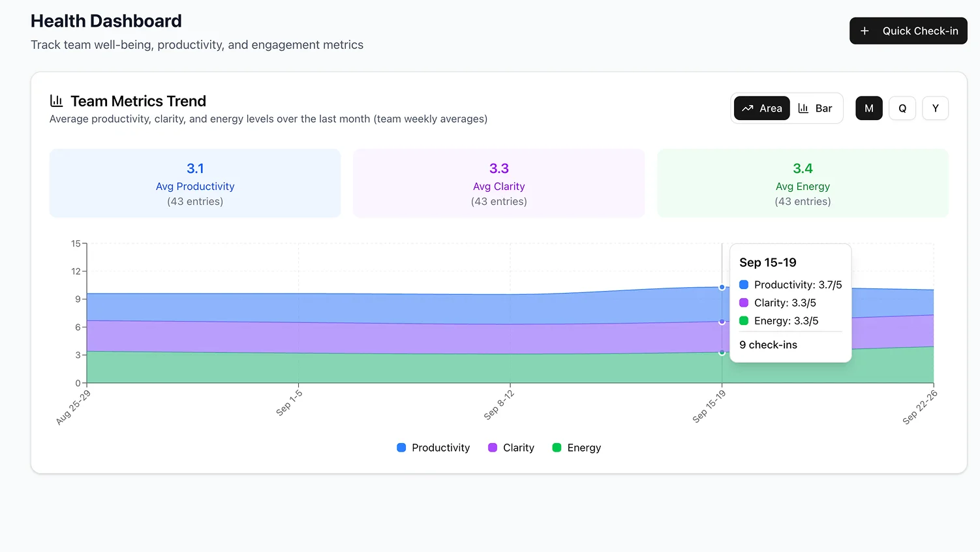Click the Sep 15-19 data point marker
980x552 pixels.
click(x=722, y=287)
